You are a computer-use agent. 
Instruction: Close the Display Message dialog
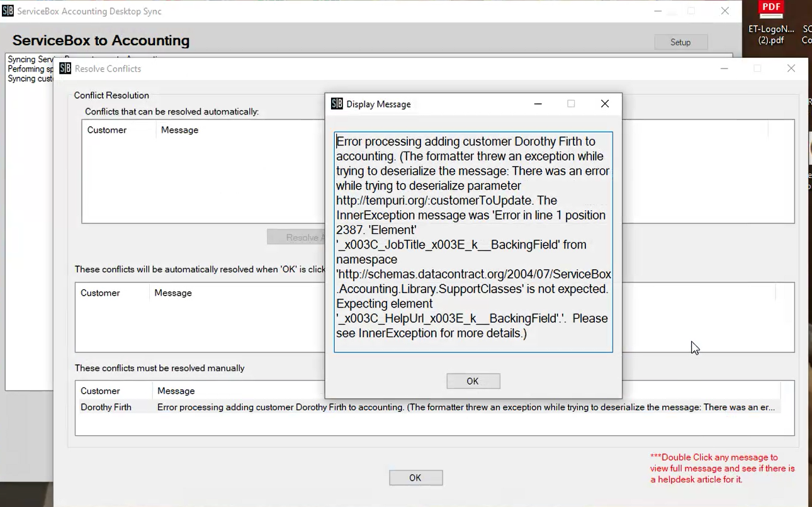pos(605,104)
